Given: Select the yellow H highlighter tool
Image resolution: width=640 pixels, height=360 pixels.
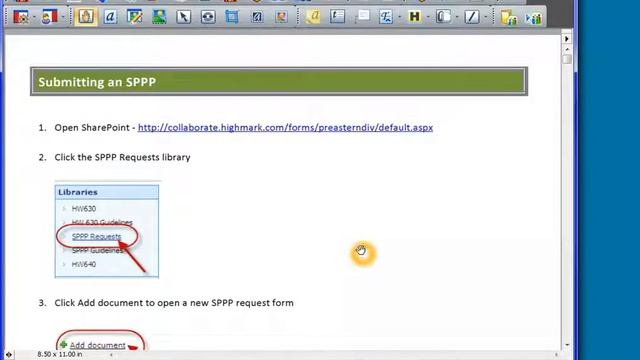Looking at the screenshot, I should (415, 17).
